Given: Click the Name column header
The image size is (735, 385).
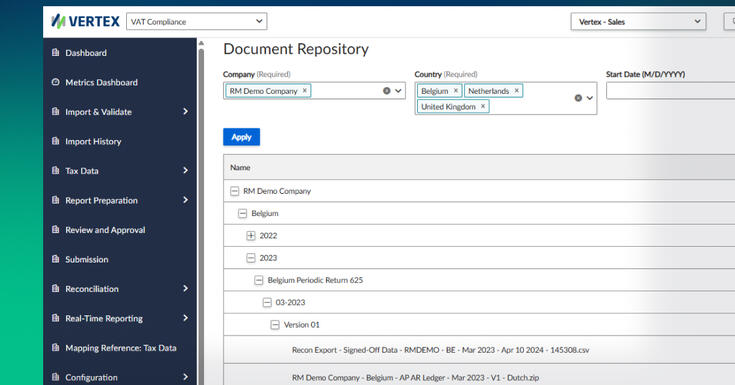Looking at the screenshot, I should click(x=240, y=167).
